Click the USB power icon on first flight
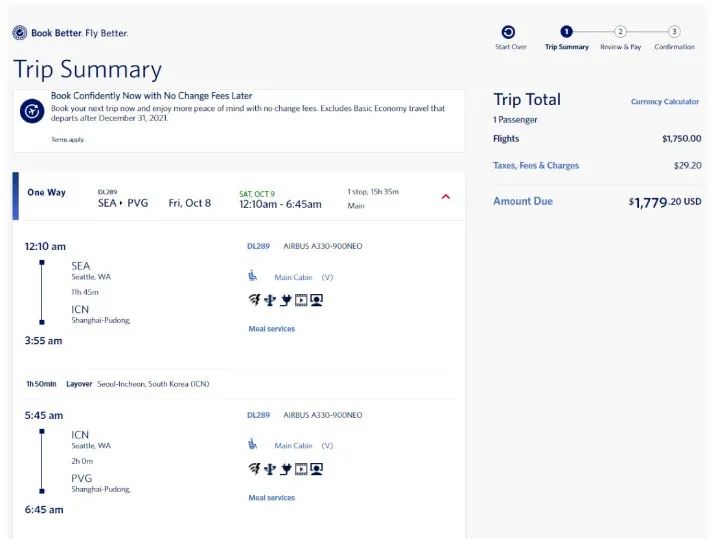The height and width of the screenshot is (539, 711). [269, 299]
